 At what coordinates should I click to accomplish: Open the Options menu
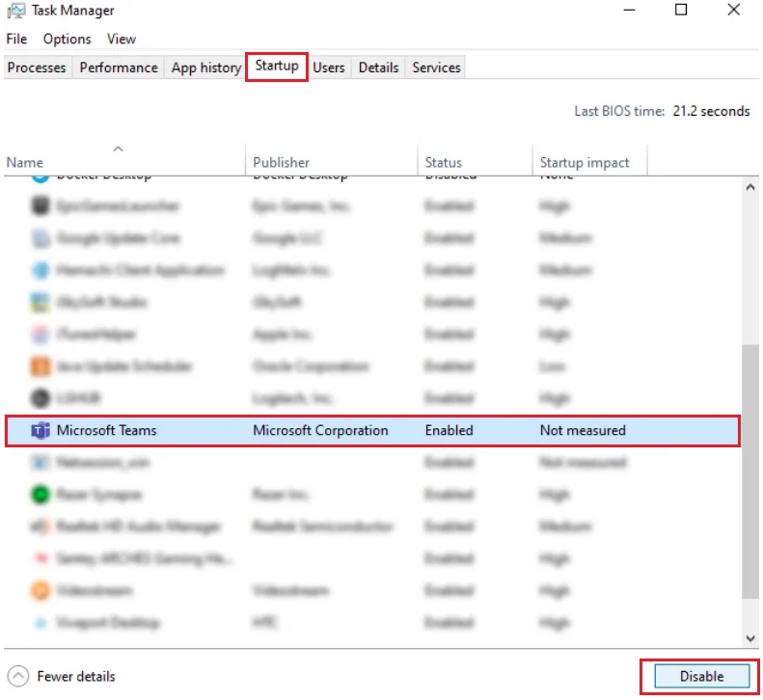coord(68,39)
